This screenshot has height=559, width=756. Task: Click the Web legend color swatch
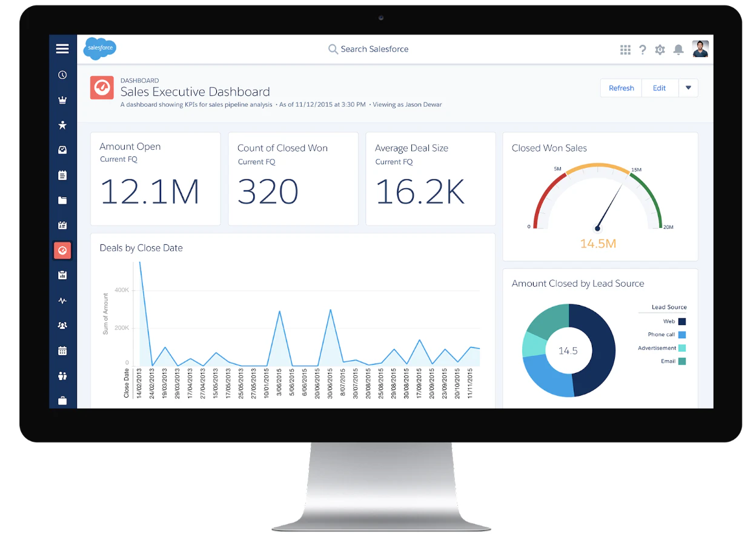[682, 322]
